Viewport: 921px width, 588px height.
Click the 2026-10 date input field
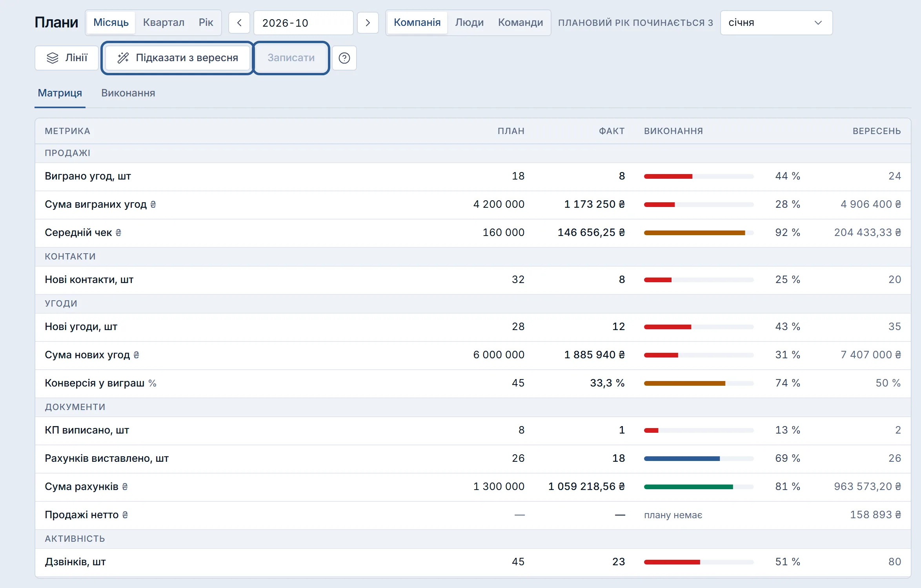click(x=303, y=23)
